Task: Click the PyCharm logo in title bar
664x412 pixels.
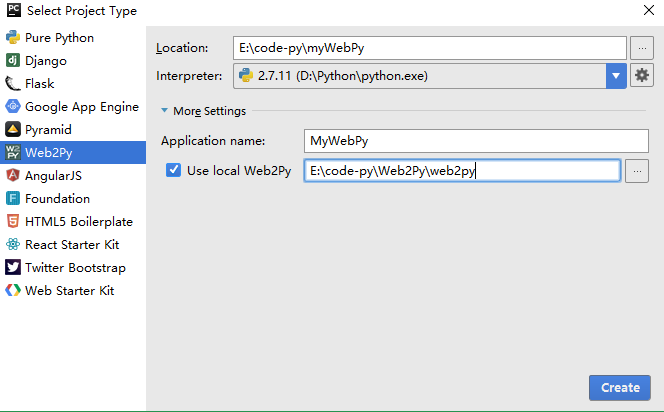Action: pos(14,10)
